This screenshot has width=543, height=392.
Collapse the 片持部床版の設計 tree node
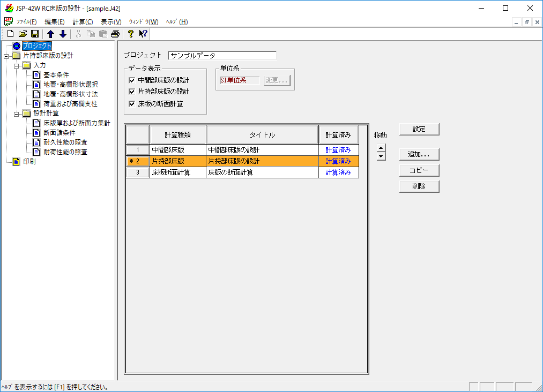[x=6, y=56]
